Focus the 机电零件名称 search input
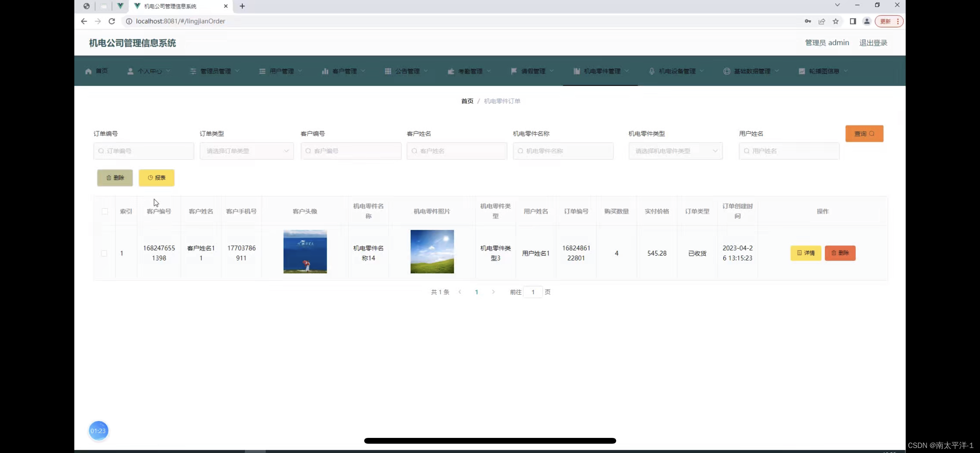Image resolution: width=980 pixels, height=453 pixels. (563, 151)
